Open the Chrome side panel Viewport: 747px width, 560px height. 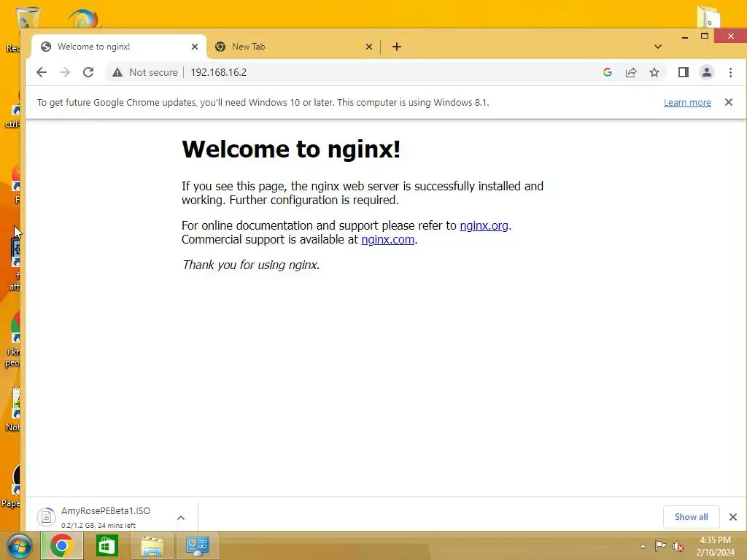click(x=683, y=72)
